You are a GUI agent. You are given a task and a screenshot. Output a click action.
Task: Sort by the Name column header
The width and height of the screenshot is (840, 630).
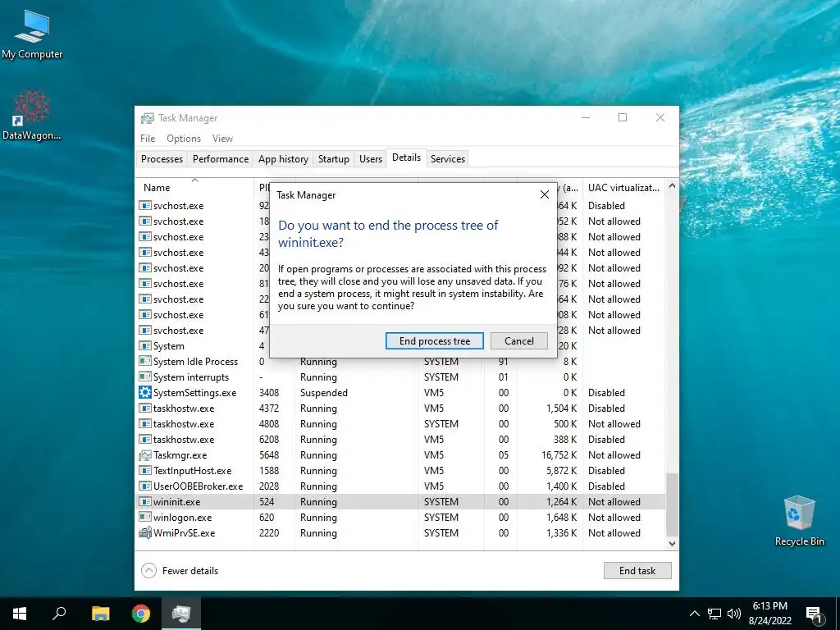click(194, 188)
